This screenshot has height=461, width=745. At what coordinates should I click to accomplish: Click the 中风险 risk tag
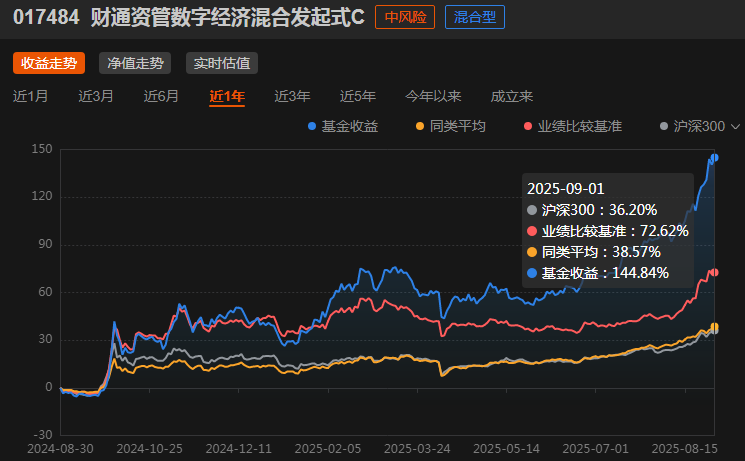click(x=405, y=17)
